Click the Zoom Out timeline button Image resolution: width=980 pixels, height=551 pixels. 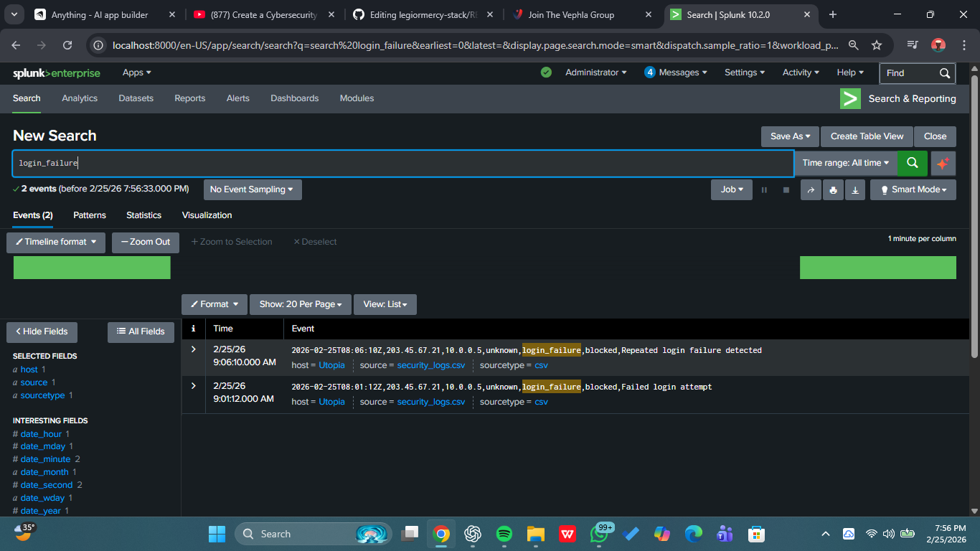point(146,242)
